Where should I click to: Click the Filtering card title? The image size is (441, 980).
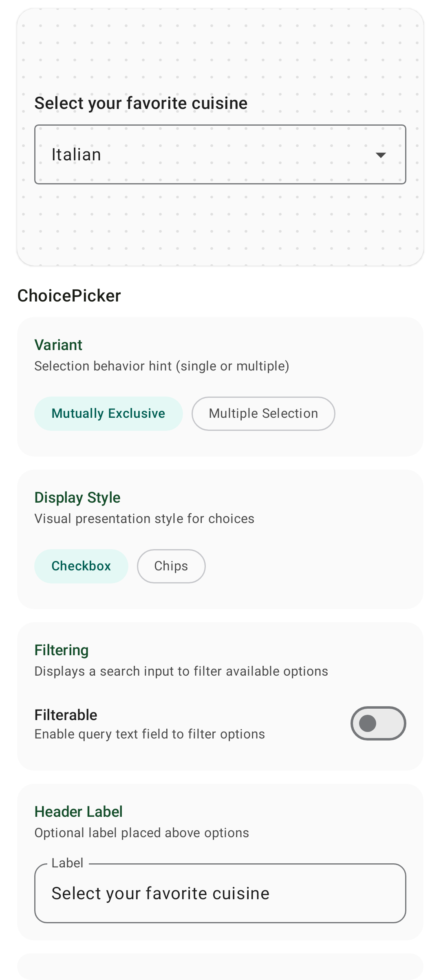[x=62, y=650]
